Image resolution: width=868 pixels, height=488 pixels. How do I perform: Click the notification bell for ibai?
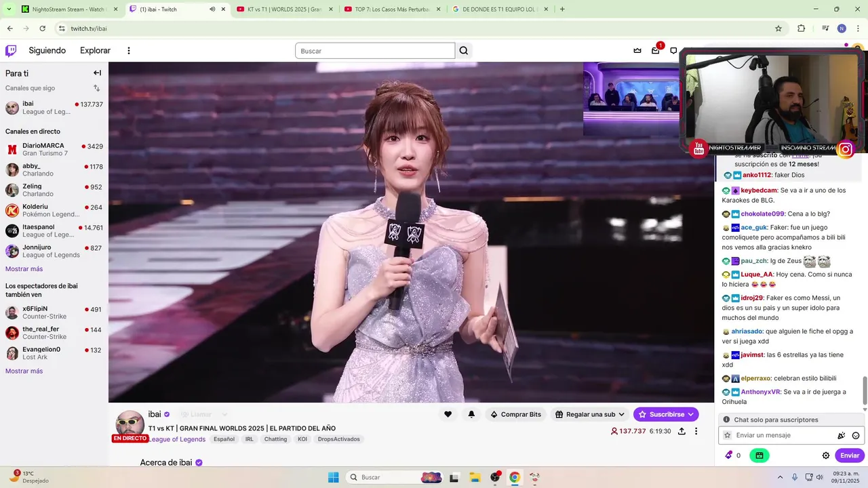pos(471,414)
